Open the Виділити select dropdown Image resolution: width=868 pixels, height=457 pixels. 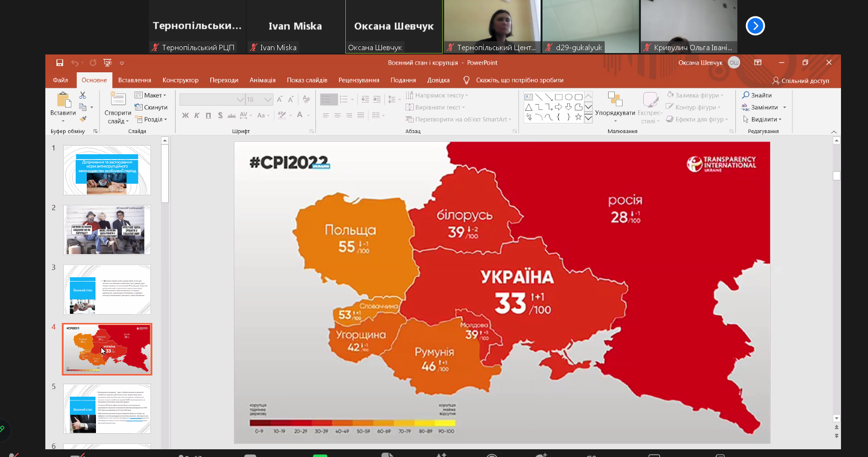coord(762,119)
